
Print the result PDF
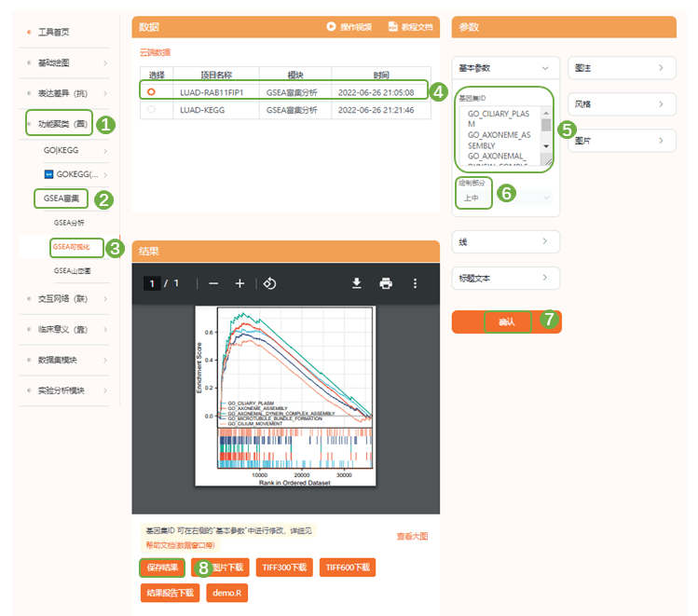386,283
